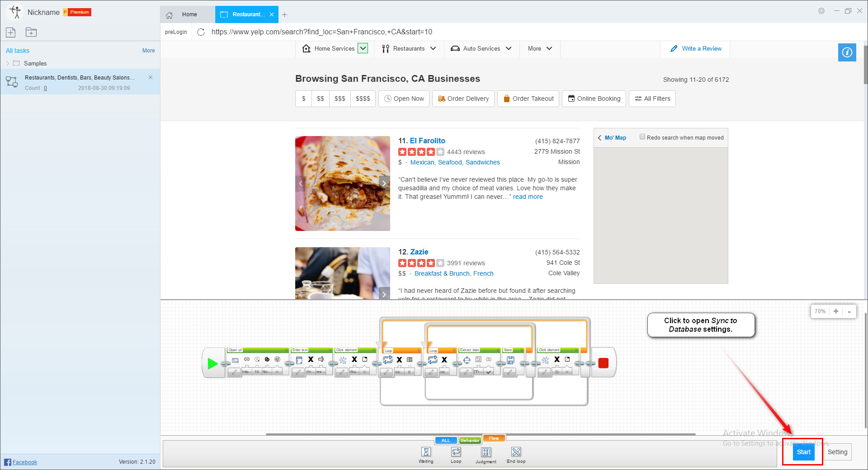Toggle the $$ price filter
The height and width of the screenshot is (470, 868).
[321, 99]
